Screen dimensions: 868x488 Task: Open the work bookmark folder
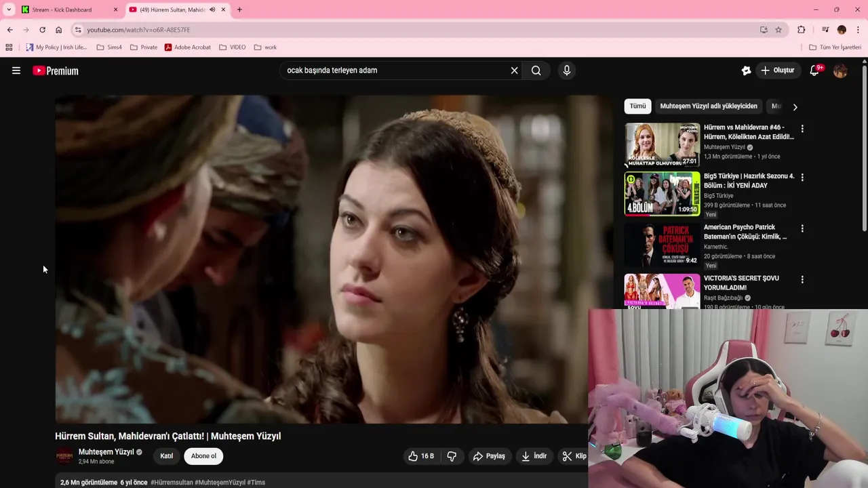click(265, 47)
